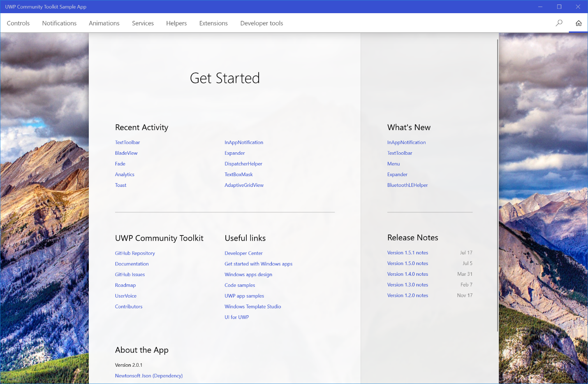This screenshot has height=384, width=588.
Task: Open Newtonsoft Json (Dependency) link
Action: pos(149,376)
